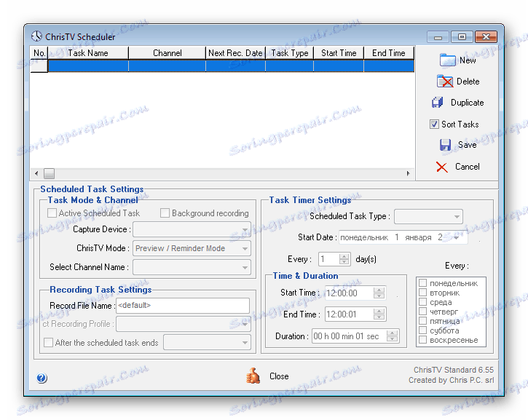Open help via the blue question mark icon
This screenshot has width=528, height=420.
click(42, 378)
